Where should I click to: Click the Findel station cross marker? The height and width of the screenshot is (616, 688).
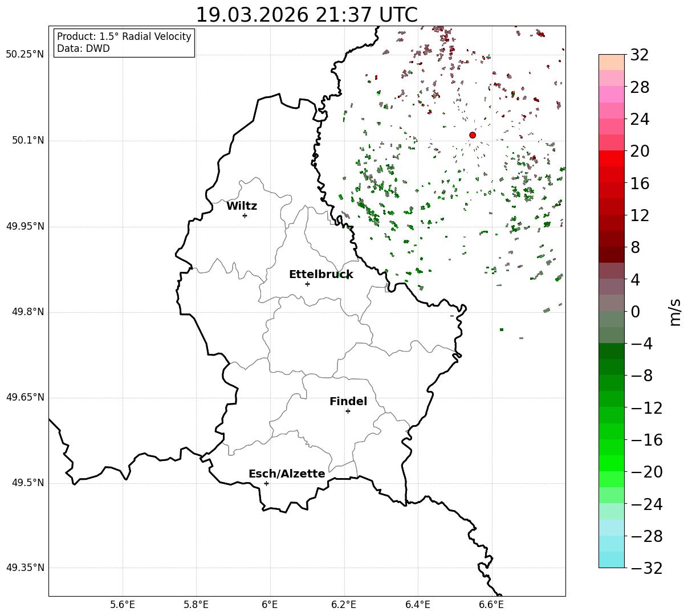coord(348,411)
